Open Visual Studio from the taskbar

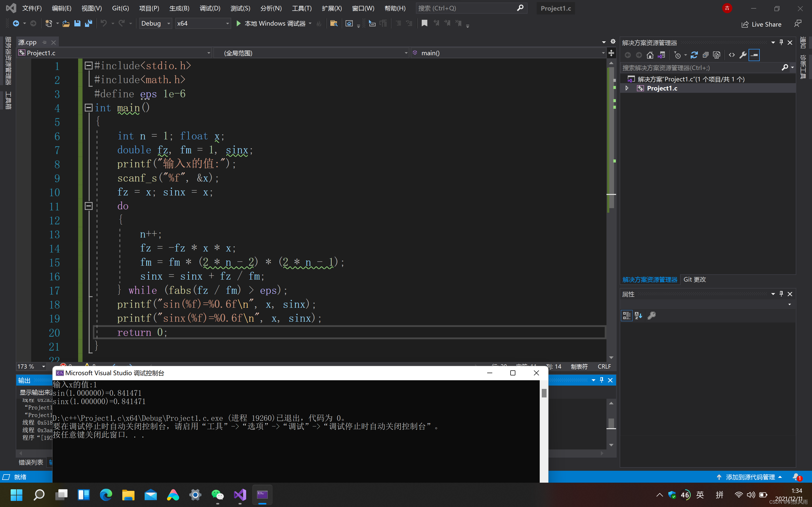(x=240, y=495)
